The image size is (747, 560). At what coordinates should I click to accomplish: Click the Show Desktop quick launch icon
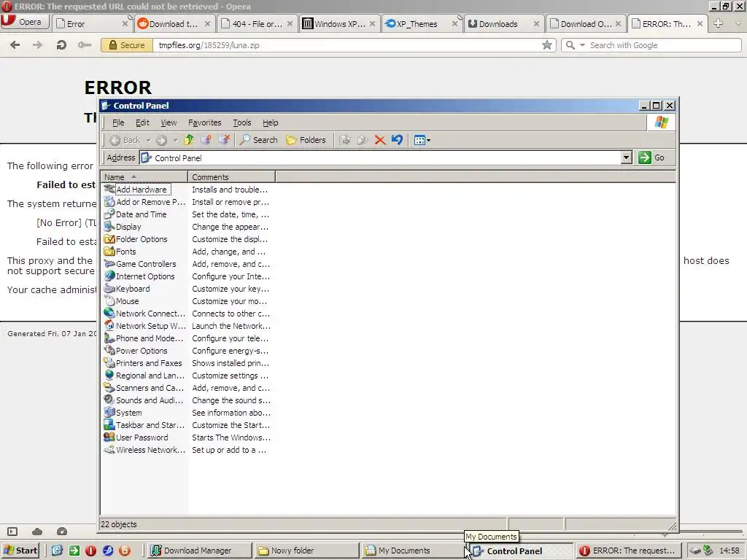tap(57, 551)
